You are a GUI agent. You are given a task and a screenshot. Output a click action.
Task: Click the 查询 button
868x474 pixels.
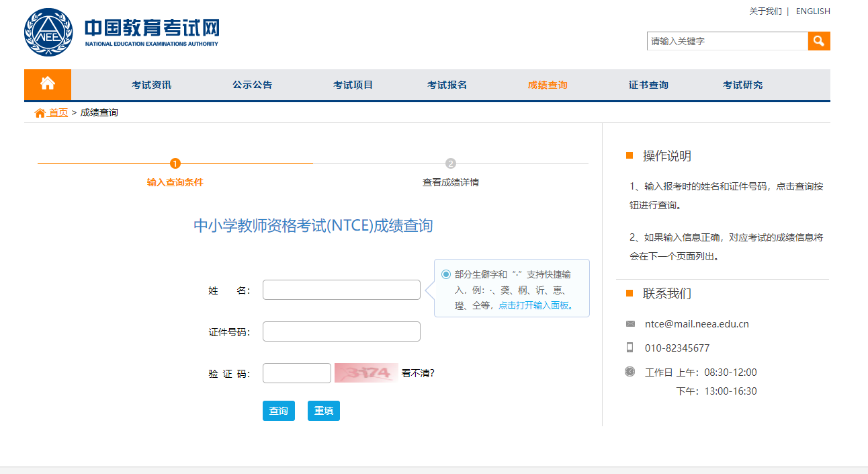tap(279, 411)
